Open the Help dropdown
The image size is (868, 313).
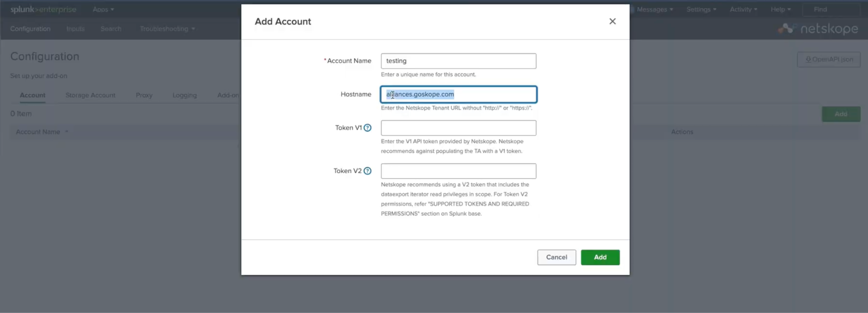click(x=781, y=9)
